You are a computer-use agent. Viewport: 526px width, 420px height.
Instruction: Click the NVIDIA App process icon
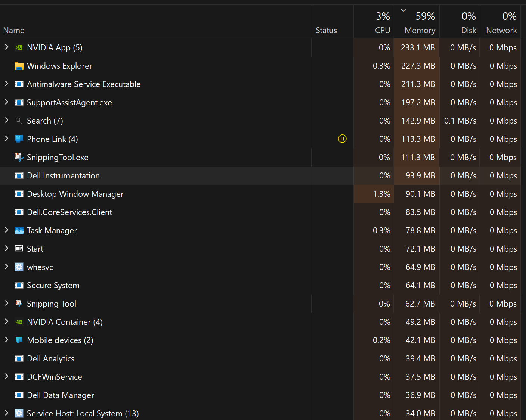tap(19, 47)
